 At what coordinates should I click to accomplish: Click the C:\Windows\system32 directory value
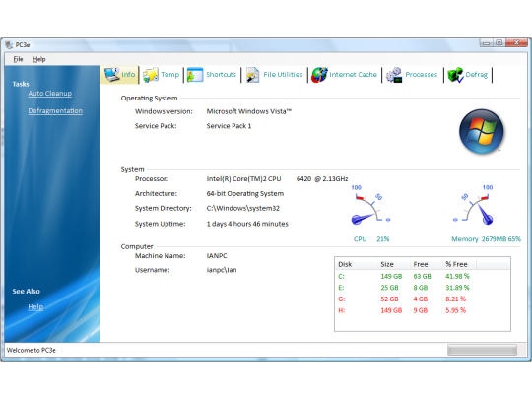tap(243, 208)
